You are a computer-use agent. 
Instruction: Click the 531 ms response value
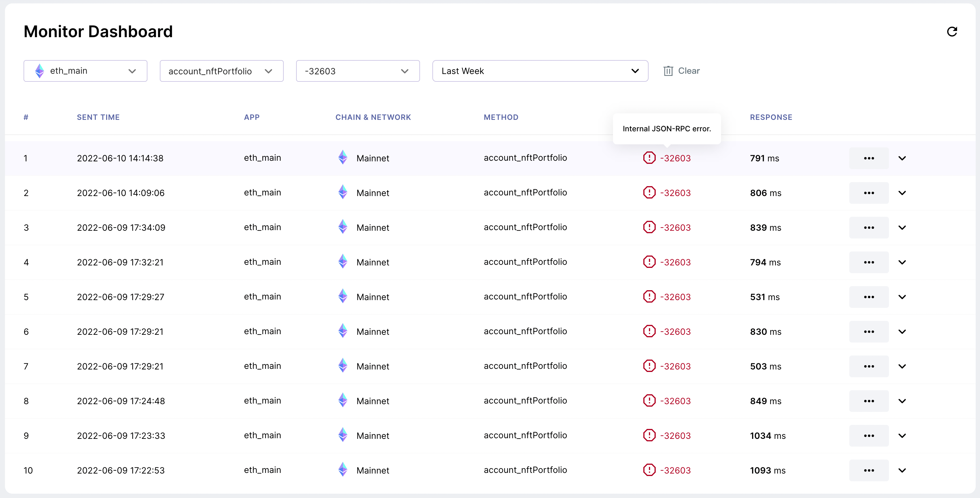(765, 297)
